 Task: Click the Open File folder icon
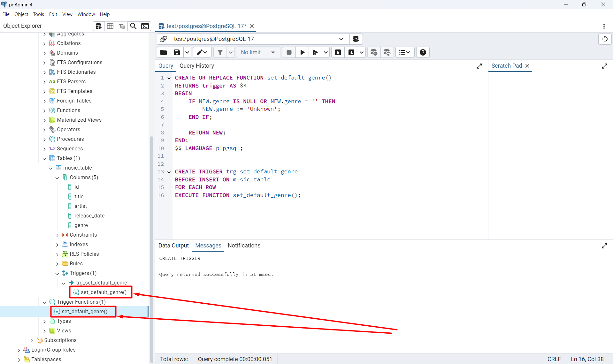tap(164, 52)
